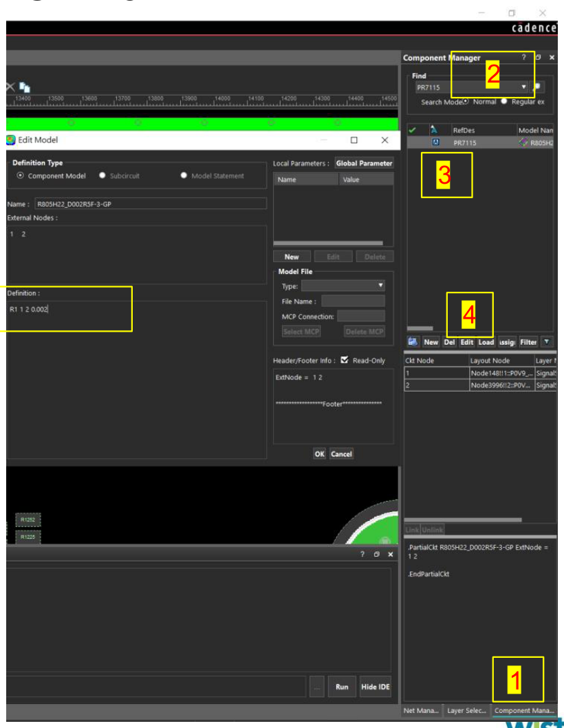
Task: Click the blue A icon in PR7115 row
Action: 435,142
